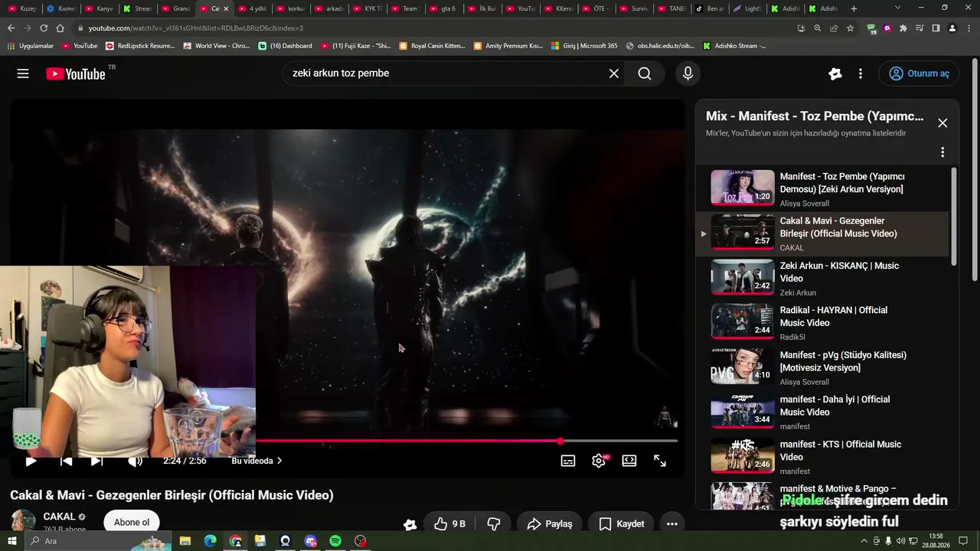Play 'manifest - Daha İyi' from the Mix
The image size is (980, 551).
822,412
